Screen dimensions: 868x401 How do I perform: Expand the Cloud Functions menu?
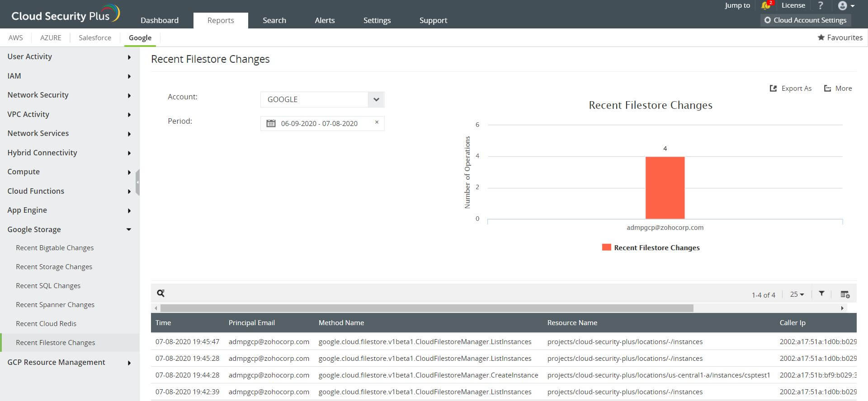(x=70, y=191)
